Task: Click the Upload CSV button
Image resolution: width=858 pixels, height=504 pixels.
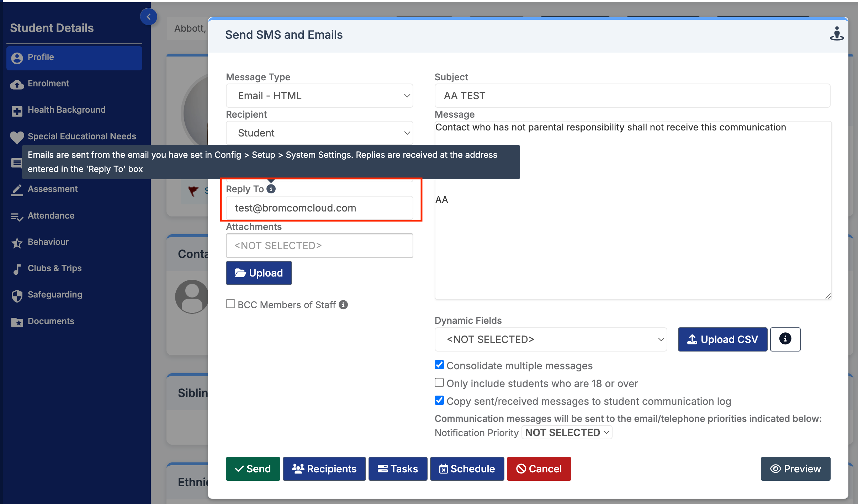Action: 722,339
